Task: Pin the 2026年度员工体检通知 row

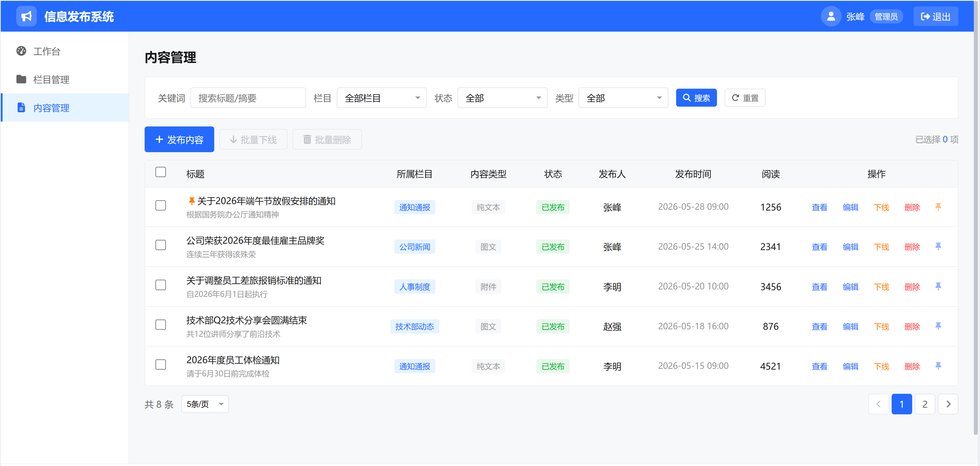Action: tap(938, 366)
